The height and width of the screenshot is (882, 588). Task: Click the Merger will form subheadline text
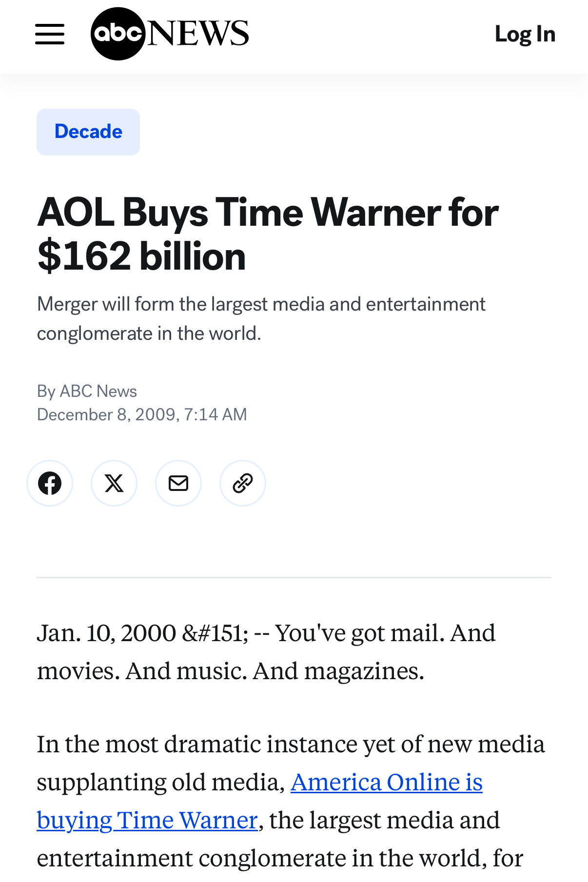click(261, 319)
